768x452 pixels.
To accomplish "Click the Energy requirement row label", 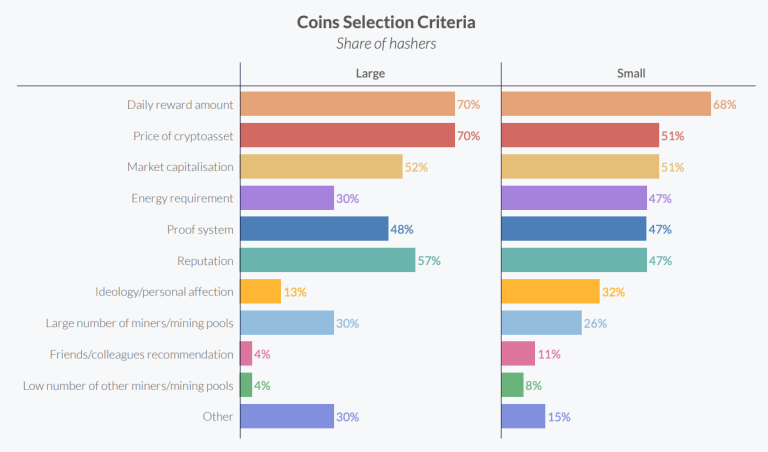I will [182, 198].
